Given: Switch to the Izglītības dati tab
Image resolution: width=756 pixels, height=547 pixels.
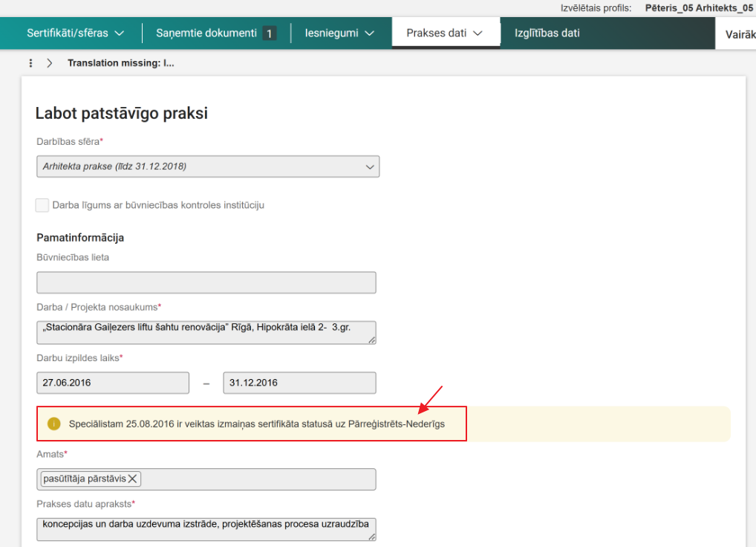Looking at the screenshot, I should pyautogui.click(x=547, y=33).
